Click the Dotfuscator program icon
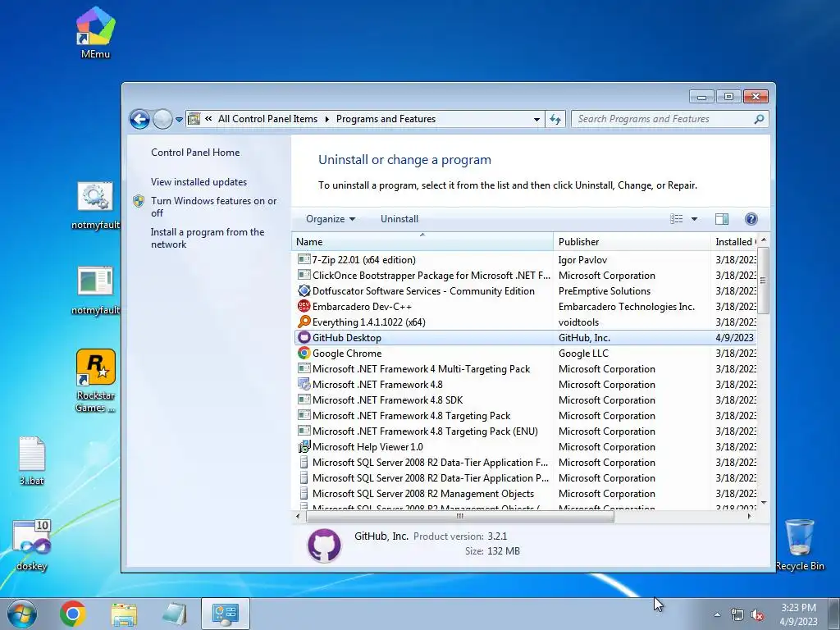 pyautogui.click(x=304, y=291)
